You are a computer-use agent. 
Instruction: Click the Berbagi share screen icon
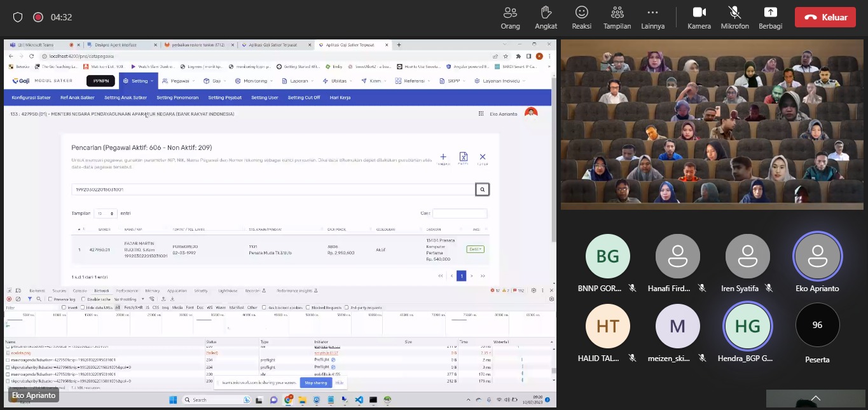(770, 18)
